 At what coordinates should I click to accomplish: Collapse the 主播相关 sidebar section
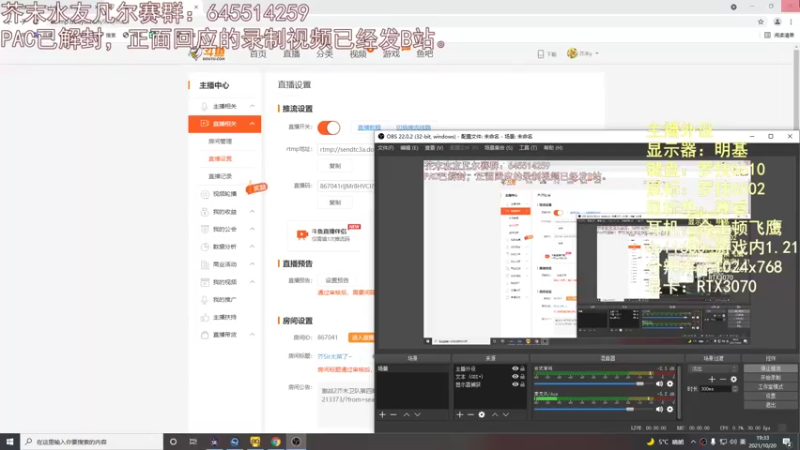[x=252, y=106]
